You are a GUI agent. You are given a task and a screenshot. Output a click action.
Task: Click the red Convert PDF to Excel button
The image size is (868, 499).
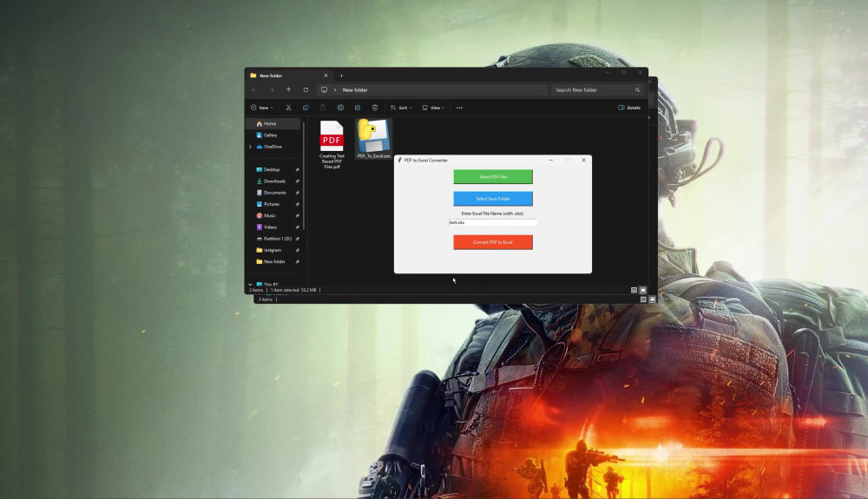tap(493, 242)
